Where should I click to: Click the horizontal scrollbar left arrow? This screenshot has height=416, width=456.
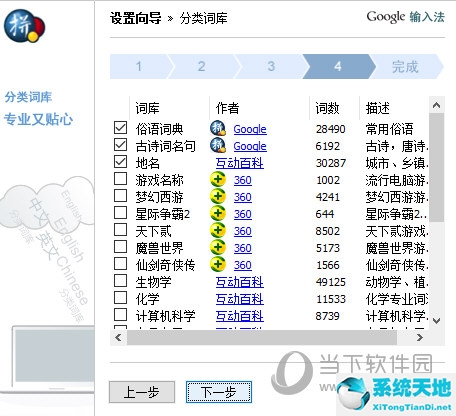click(118, 338)
